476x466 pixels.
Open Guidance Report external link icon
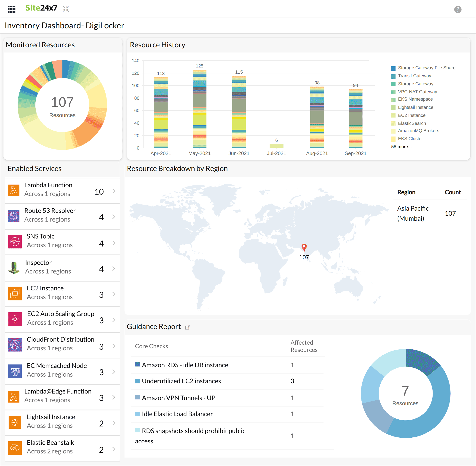coord(187,327)
